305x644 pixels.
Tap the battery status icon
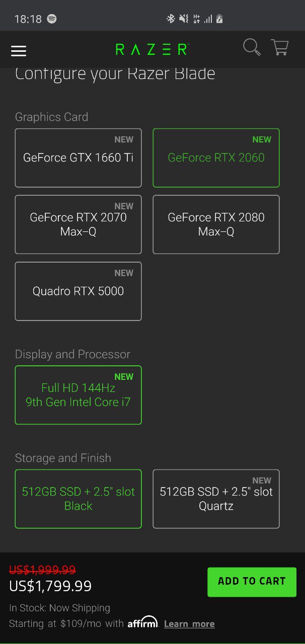pyautogui.click(x=219, y=19)
